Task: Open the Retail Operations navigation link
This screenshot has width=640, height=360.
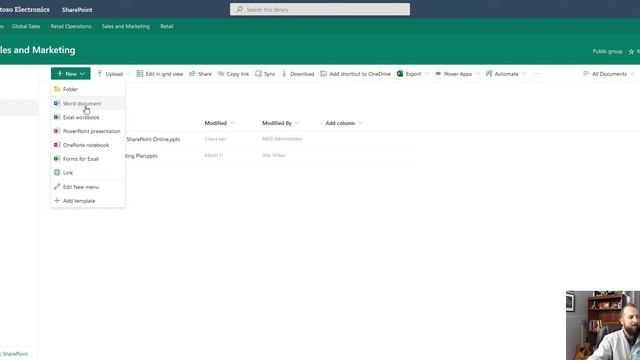Action: point(71,26)
